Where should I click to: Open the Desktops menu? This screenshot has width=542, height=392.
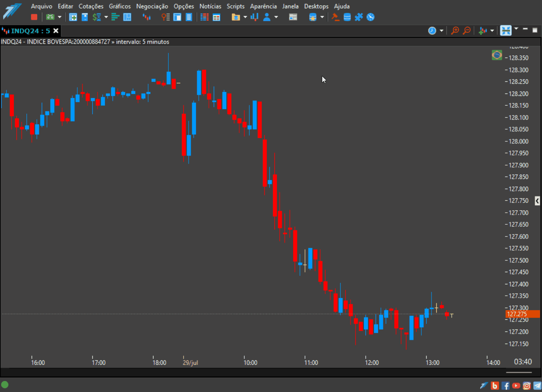317,6
